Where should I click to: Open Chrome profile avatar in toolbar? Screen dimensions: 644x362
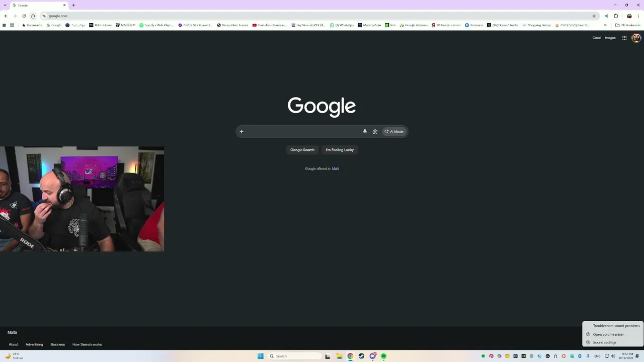(629, 16)
